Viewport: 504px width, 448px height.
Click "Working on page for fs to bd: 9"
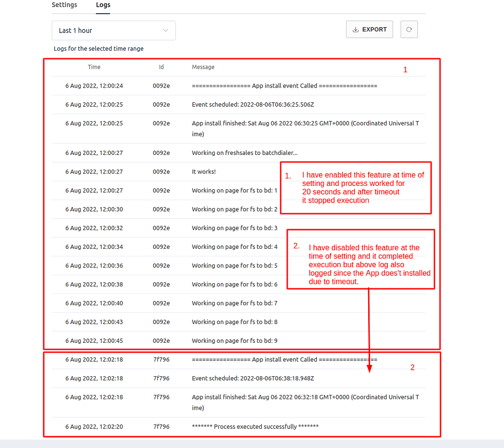pyautogui.click(x=234, y=340)
